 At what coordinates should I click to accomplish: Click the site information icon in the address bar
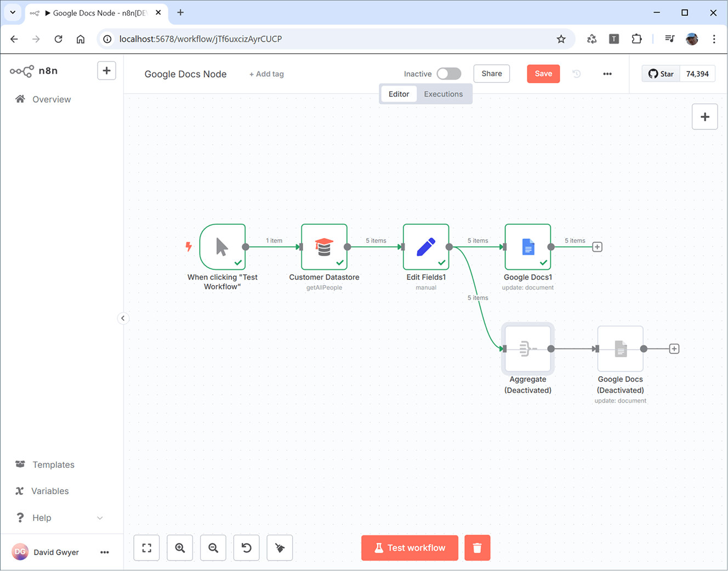pyautogui.click(x=107, y=39)
